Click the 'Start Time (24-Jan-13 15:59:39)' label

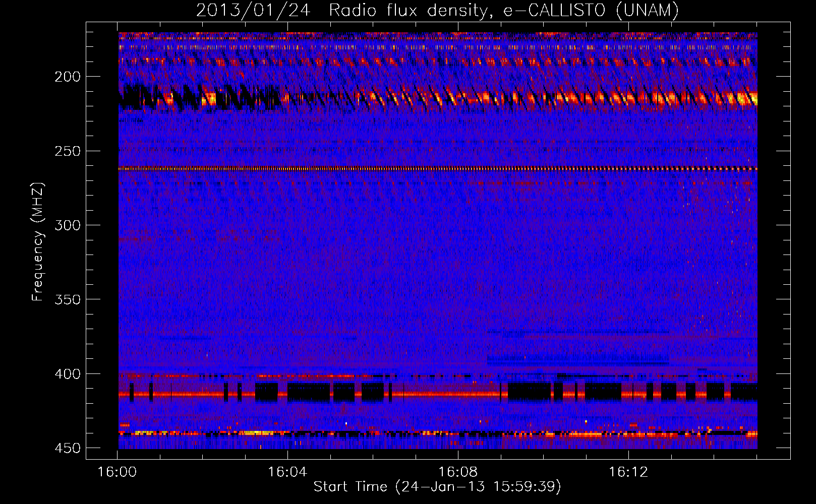437,487
